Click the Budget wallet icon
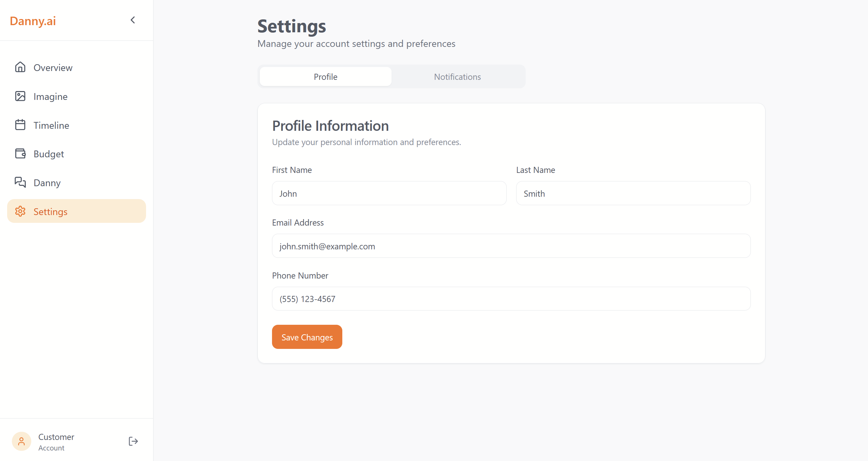The width and height of the screenshot is (868, 461). [20, 154]
